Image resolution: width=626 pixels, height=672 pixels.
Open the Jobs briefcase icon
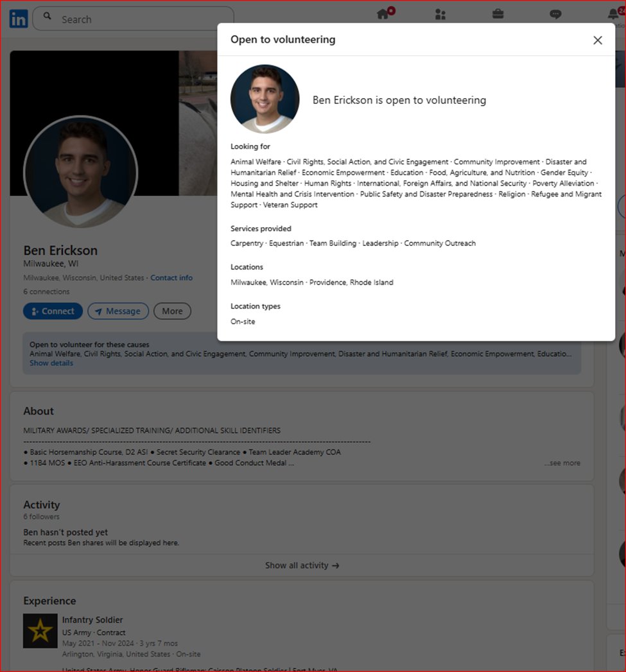pyautogui.click(x=498, y=14)
